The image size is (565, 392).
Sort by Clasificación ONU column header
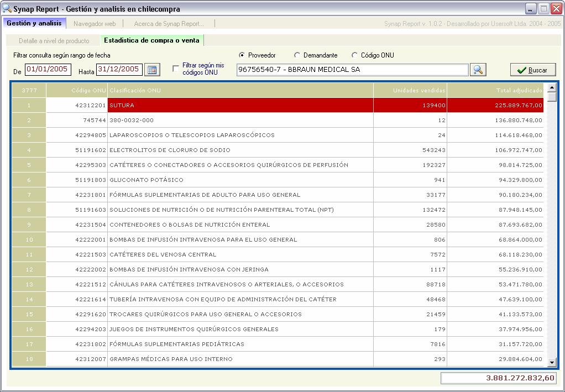tap(240, 91)
